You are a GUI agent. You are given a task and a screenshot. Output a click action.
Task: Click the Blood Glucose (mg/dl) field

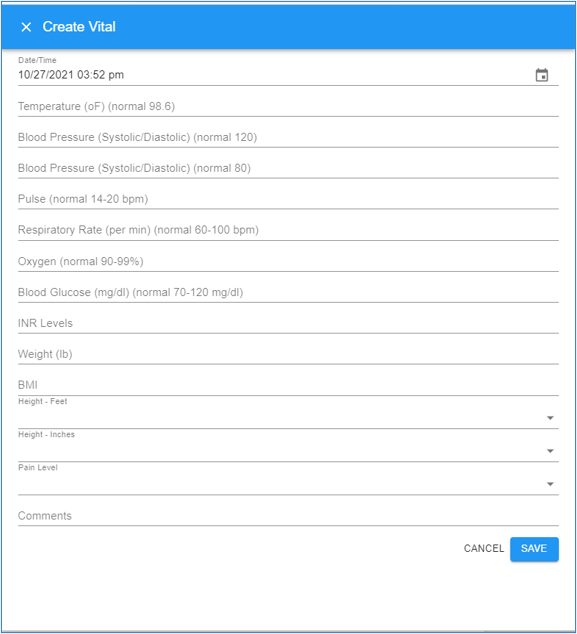(288, 292)
